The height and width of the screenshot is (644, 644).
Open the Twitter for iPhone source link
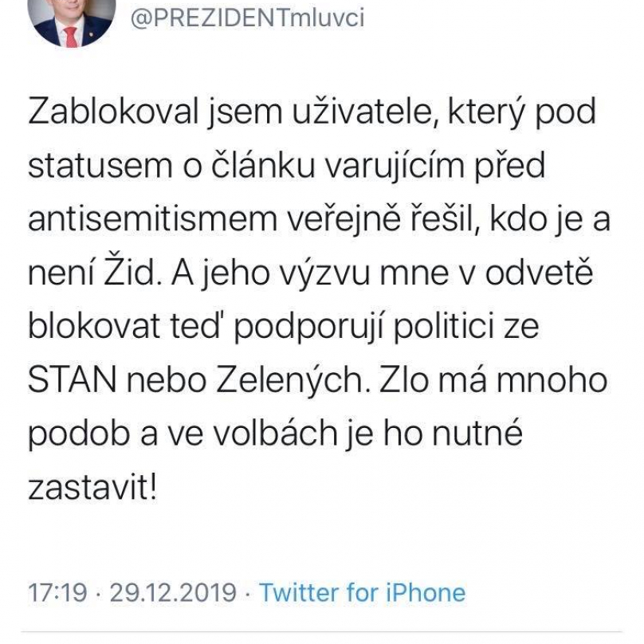click(x=363, y=593)
